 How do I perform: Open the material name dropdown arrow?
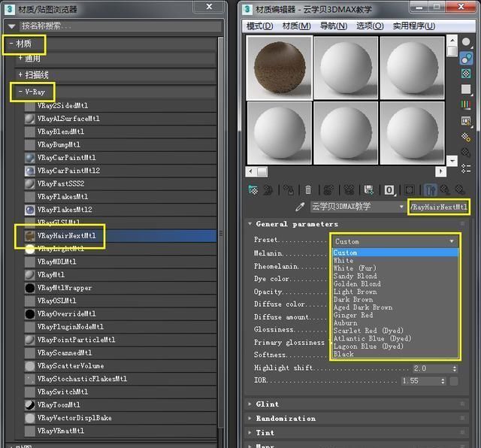pos(401,207)
